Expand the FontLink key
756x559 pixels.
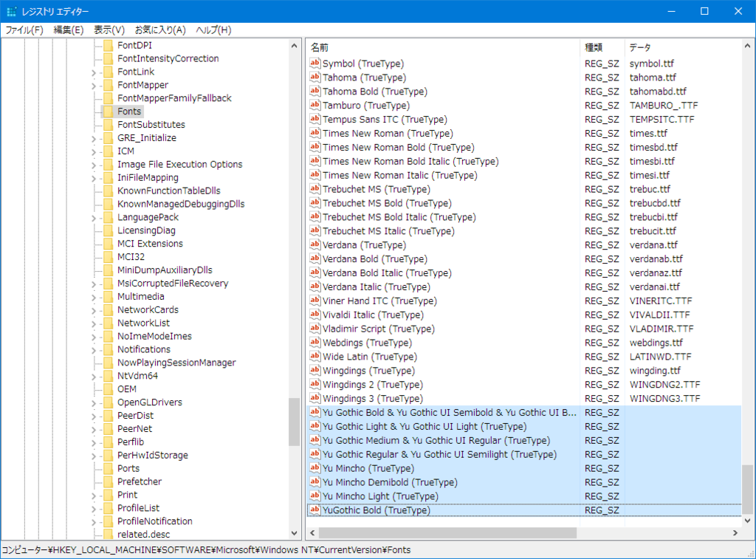[x=94, y=72]
